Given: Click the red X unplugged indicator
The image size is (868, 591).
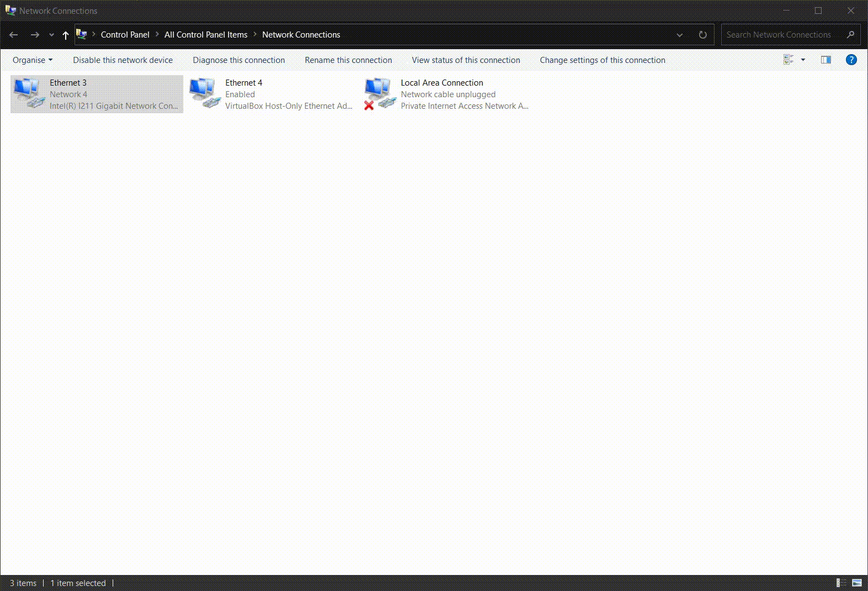Looking at the screenshot, I should click(369, 105).
